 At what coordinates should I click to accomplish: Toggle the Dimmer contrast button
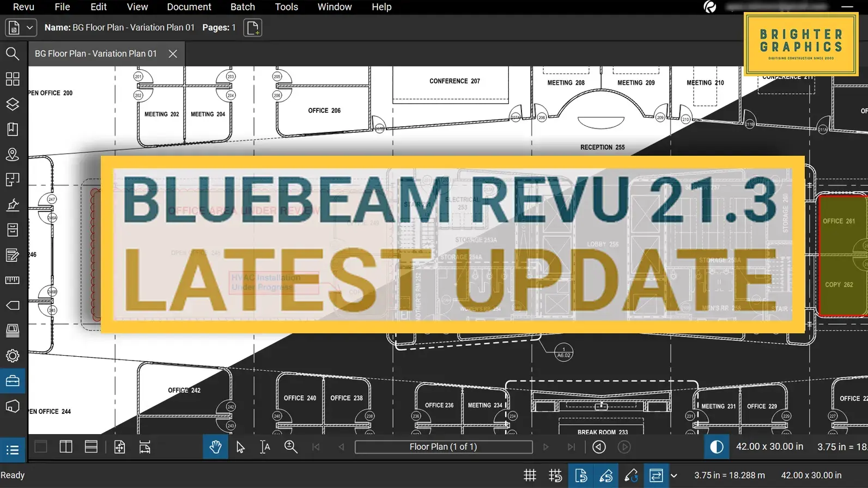pos(717,447)
